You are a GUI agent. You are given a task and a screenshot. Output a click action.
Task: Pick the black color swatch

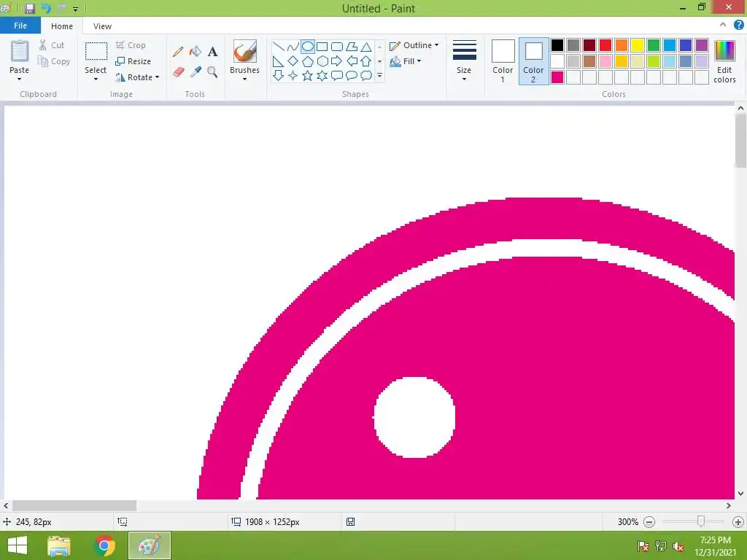(557, 45)
